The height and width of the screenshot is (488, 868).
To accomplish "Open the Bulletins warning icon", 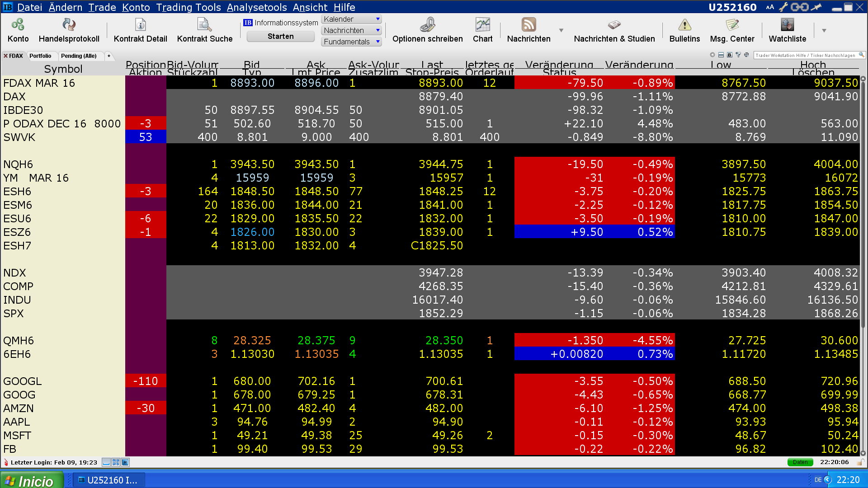I will coord(684,25).
